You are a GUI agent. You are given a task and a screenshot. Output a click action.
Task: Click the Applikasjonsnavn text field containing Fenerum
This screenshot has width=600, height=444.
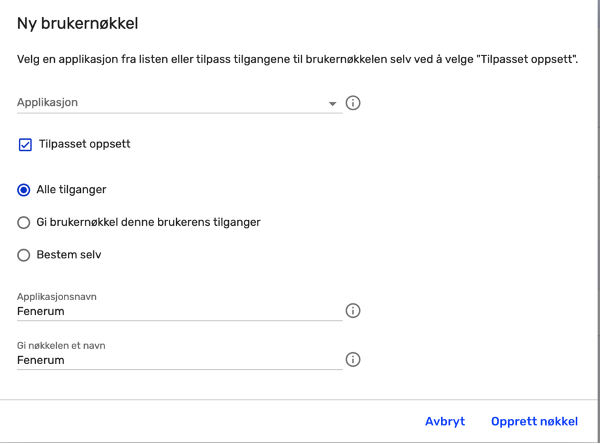click(x=179, y=311)
